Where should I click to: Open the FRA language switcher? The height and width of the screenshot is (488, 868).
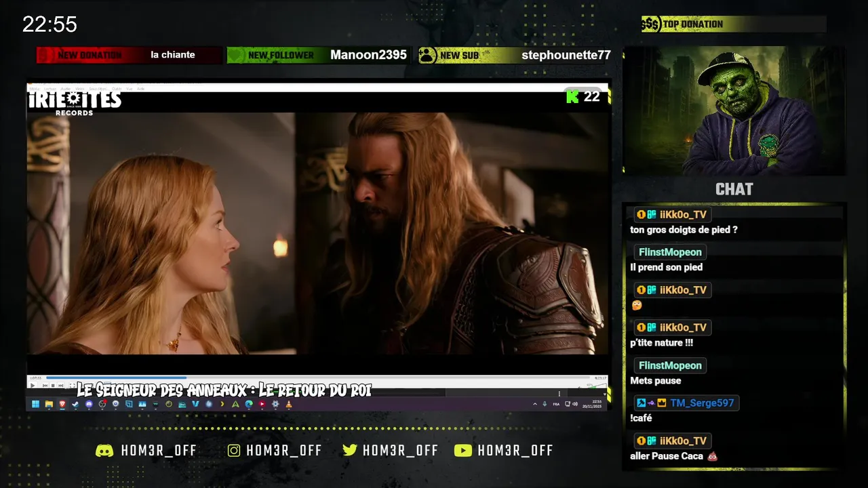pyautogui.click(x=556, y=404)
